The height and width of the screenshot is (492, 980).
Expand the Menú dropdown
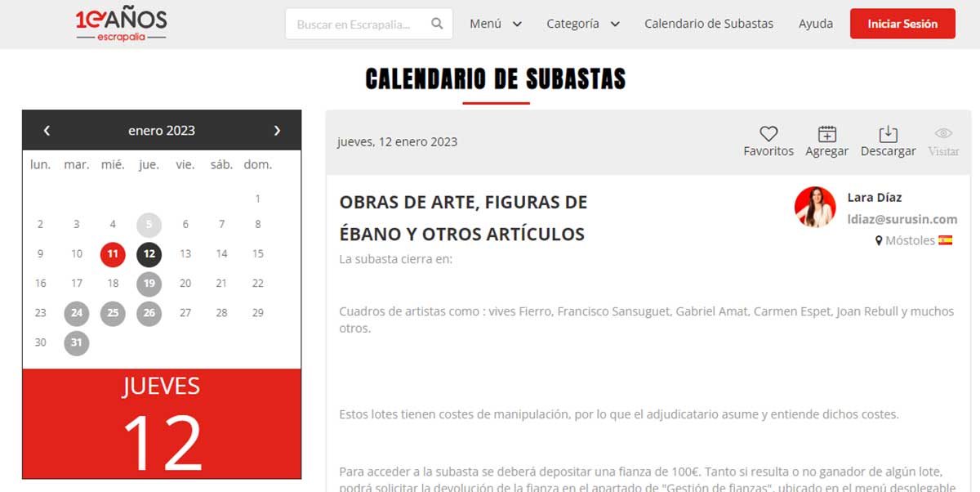point(495,24)
